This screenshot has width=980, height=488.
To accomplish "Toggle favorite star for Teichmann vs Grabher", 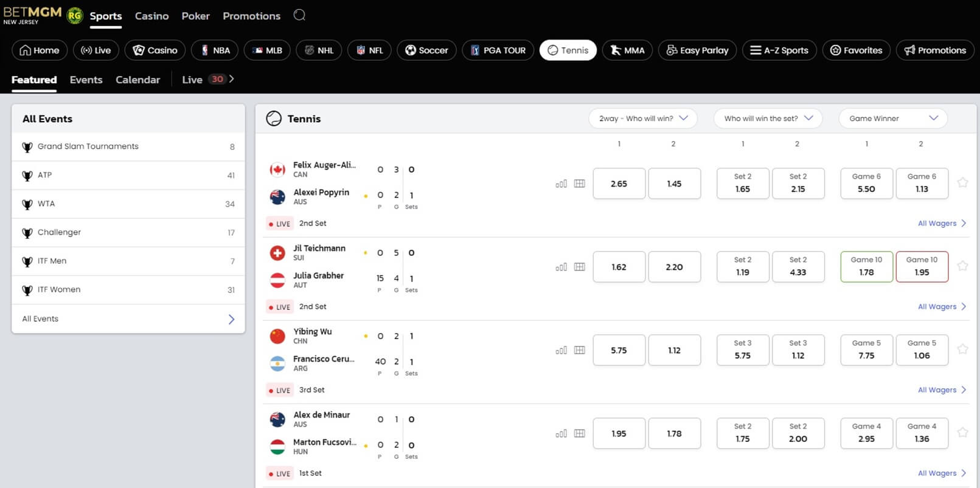I will [962, 266].
